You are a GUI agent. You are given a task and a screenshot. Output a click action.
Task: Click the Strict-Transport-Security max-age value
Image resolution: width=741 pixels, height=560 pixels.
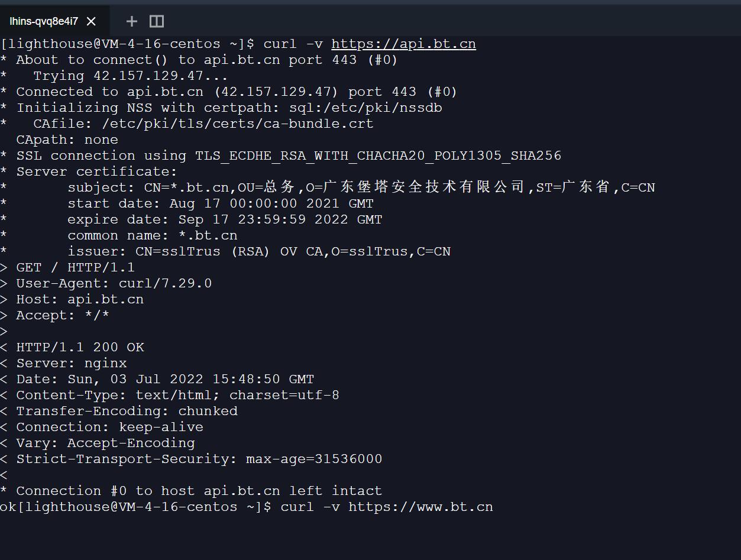coord(314,459)
